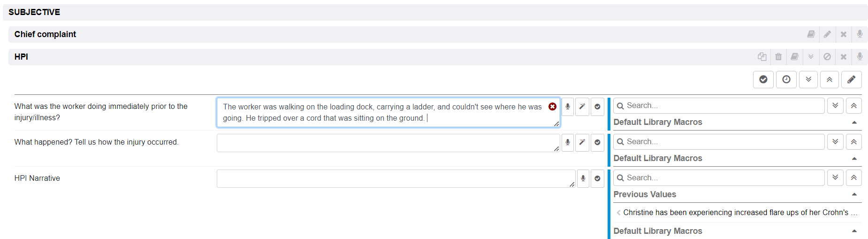Click check mark beside 'What happened?' field
This screenshot has width=868, height=239.
point(597,142)
